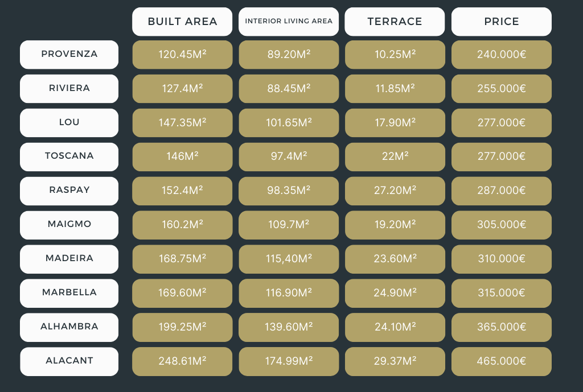Select the INTERIOR LIVING AREA header

(289, 22)
